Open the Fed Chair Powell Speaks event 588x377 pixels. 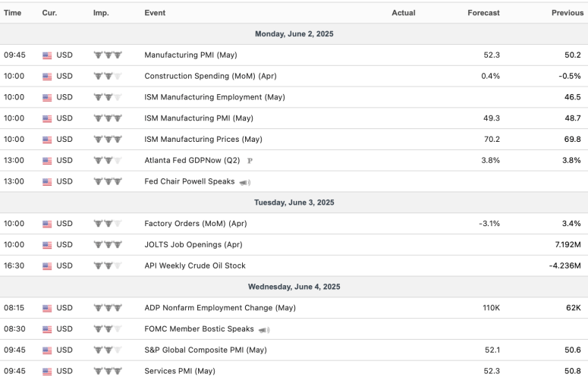click(190, 181)
